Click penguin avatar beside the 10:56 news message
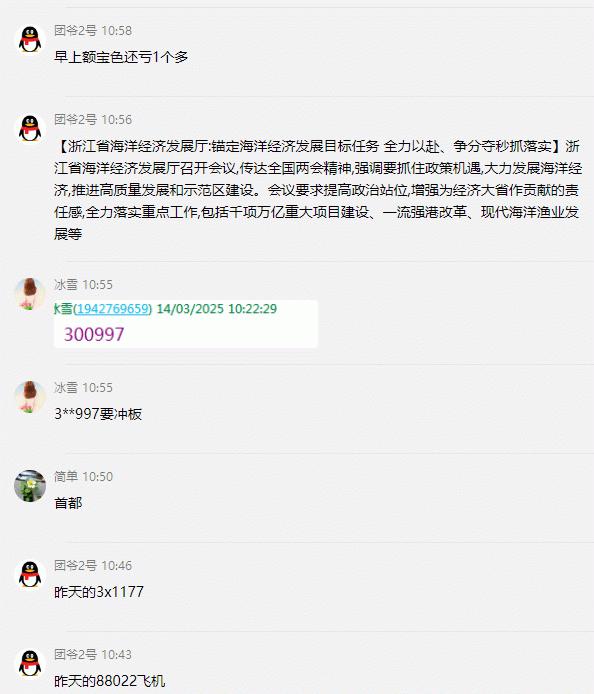The width and height of the screenshot is (594, 694). click(x=30, y=128)
